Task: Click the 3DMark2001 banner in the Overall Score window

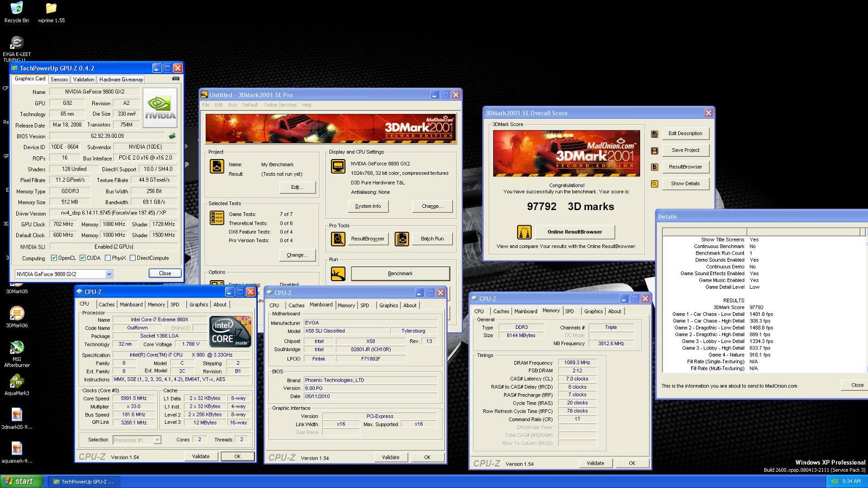Action: tap(566, 154)
